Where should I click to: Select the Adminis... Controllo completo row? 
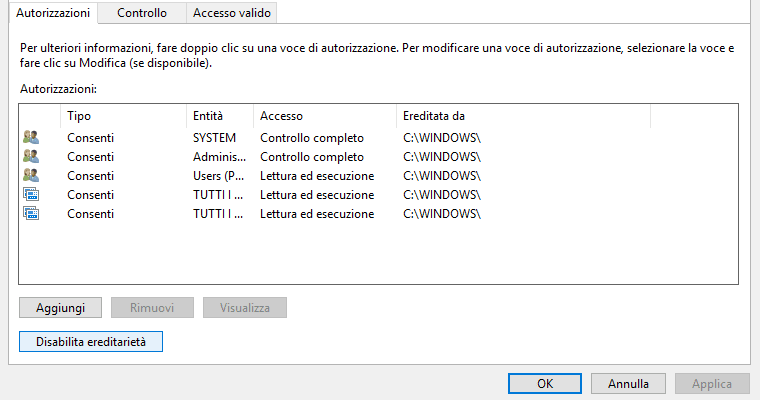[312, 156]
